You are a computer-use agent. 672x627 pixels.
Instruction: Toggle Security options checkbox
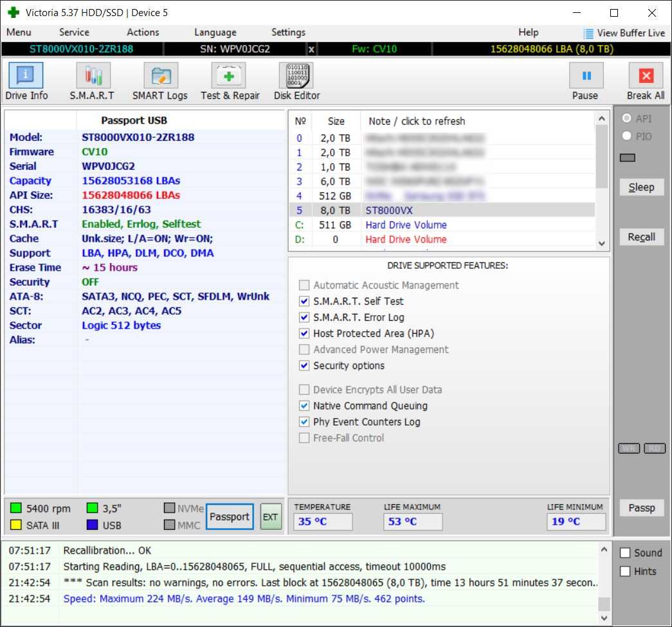click(304, 365)
